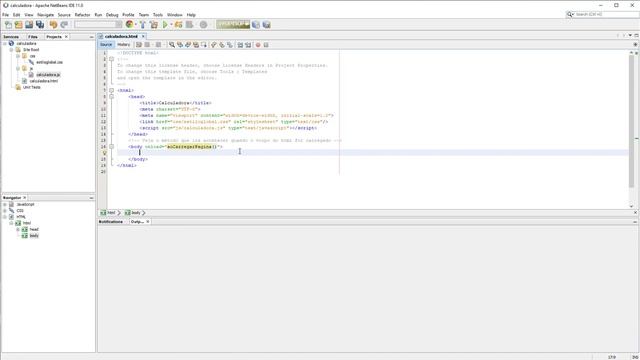
Task: Click the Profile Project toolbar icon
Action: pyautogui.click(x=189, y=25)
